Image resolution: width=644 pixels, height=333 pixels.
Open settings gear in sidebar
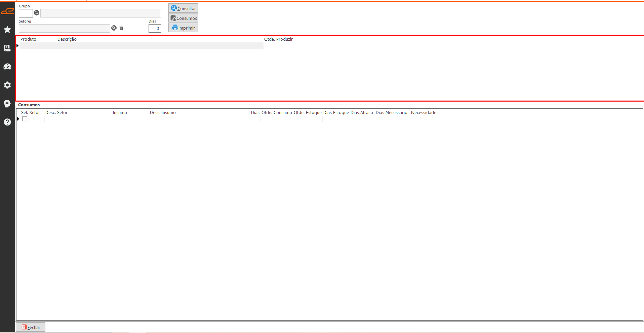pos(7,85)
